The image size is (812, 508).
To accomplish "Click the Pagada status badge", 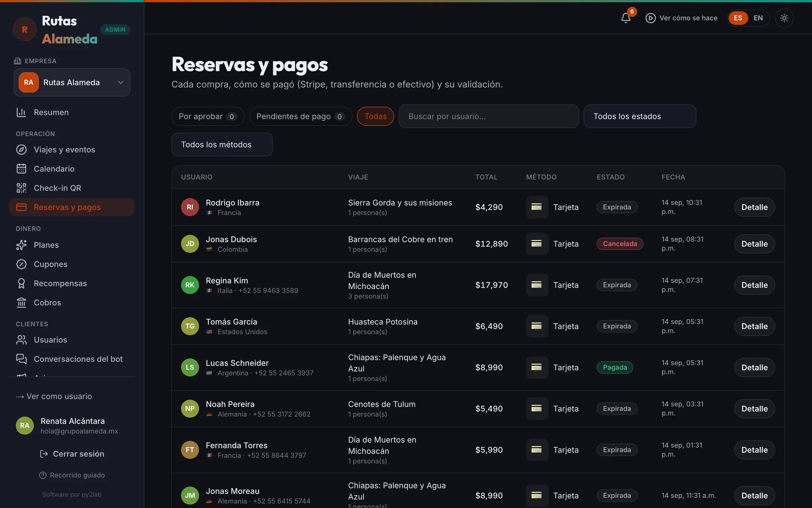I will (615, 367).
